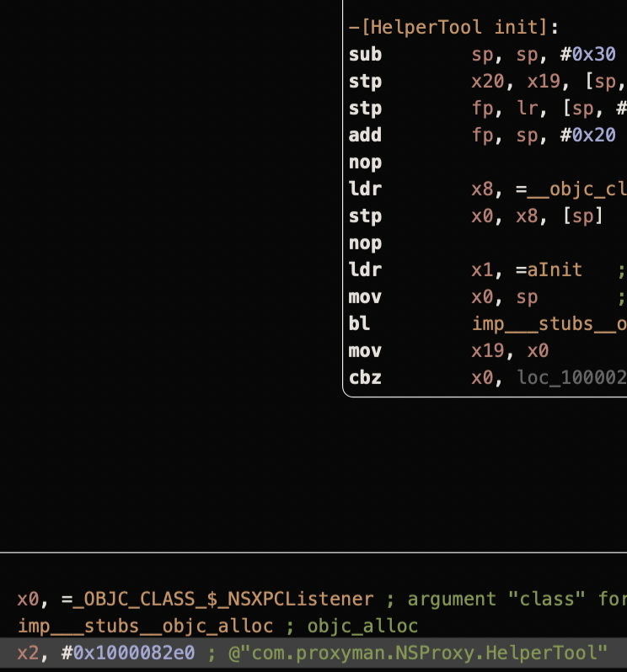Click the nop just above ldr x8
The width and height of the screenshot is (627, 672).
pos(365,163)
